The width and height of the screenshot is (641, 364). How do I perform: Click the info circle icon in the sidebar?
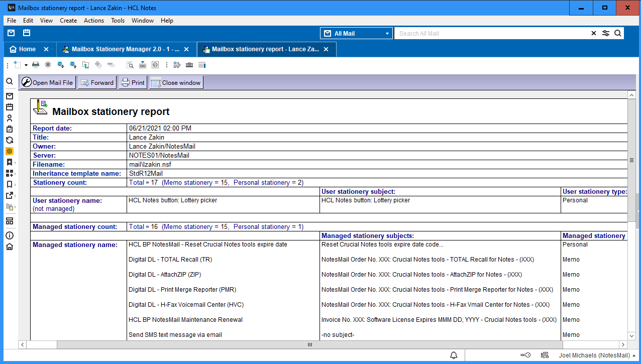[10, 235]
